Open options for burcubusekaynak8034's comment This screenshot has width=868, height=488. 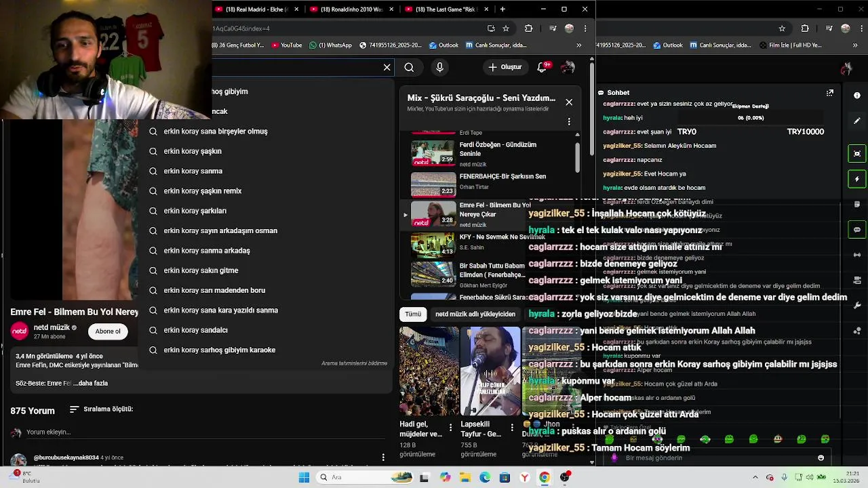click(x=383, y=457)
